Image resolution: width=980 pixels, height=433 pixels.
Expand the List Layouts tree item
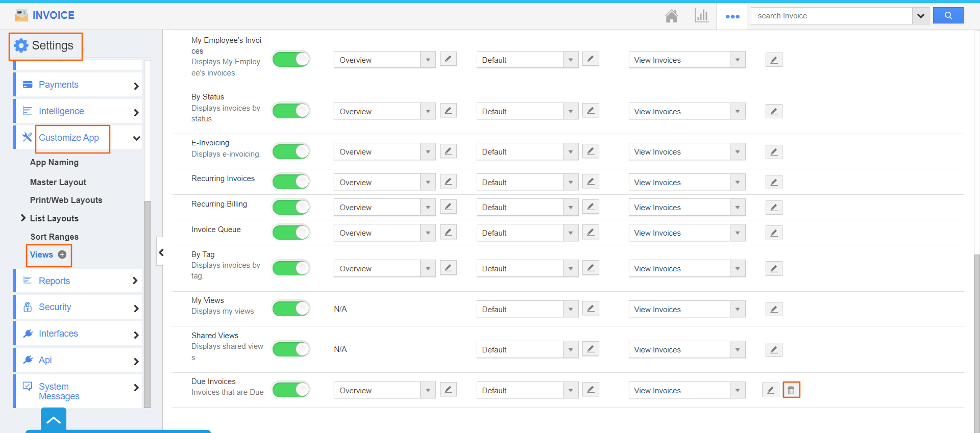(23, 218)
